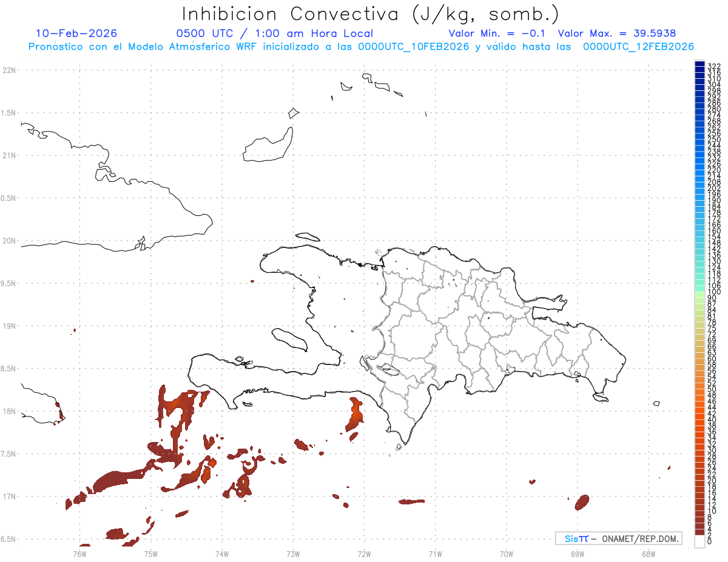Screen dimensions: 728x562
Task: Click the 'Valor Max. = 39.5938' text
Action: tap(617, 33)
